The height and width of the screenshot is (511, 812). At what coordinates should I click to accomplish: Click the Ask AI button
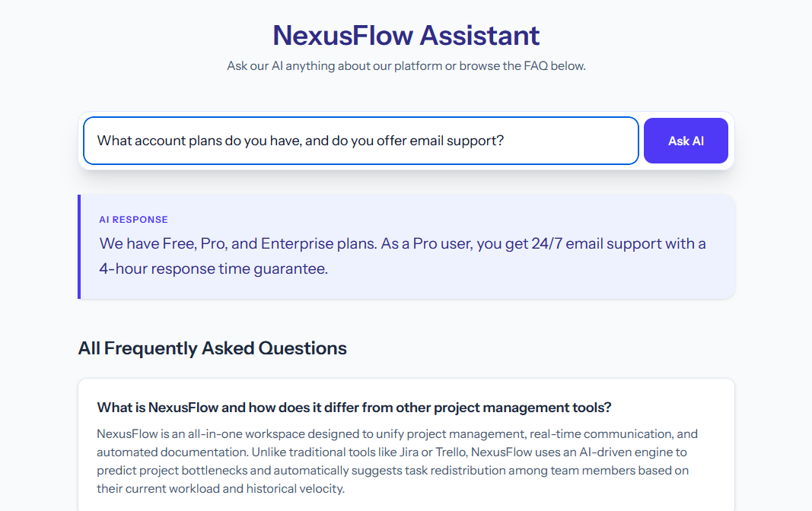tap(686, 141)
